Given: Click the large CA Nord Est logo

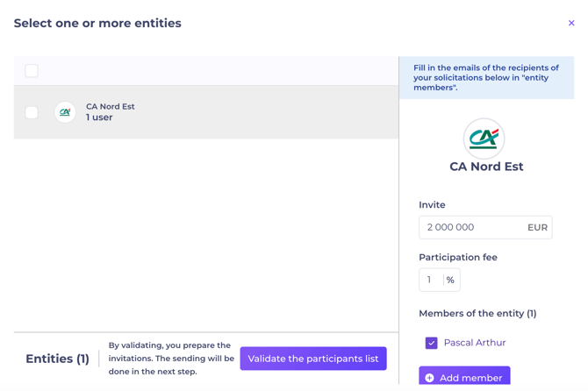Looking at the screenshot, I should click(x=484, y=139).
